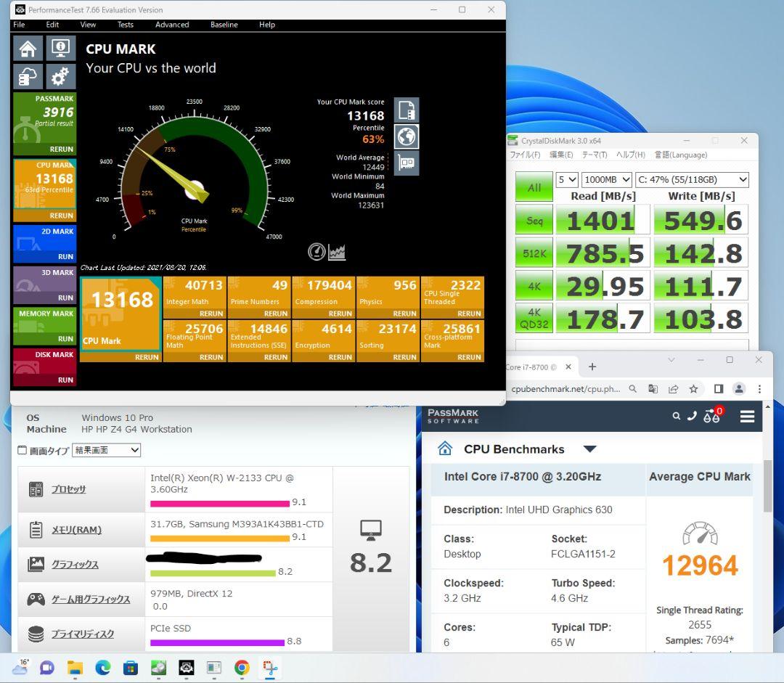
Task: Open the results history chart icon
Action: click(x=336, y=252)
